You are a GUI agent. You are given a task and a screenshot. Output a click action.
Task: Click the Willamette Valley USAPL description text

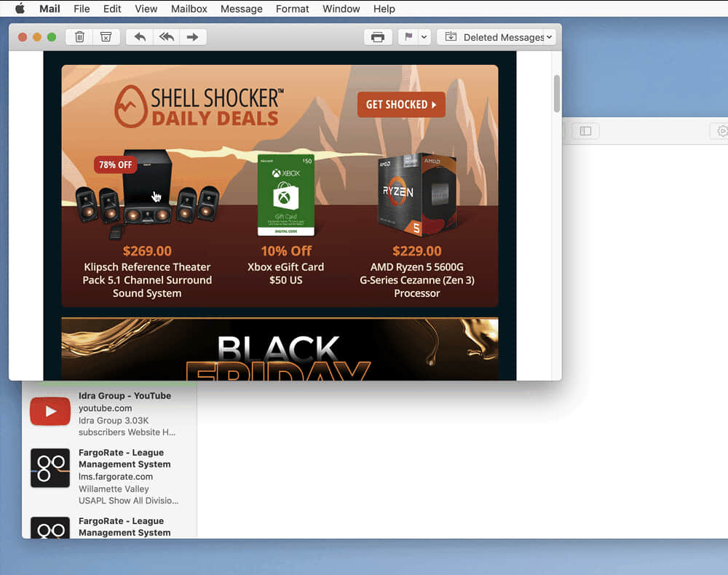(129, 495)
